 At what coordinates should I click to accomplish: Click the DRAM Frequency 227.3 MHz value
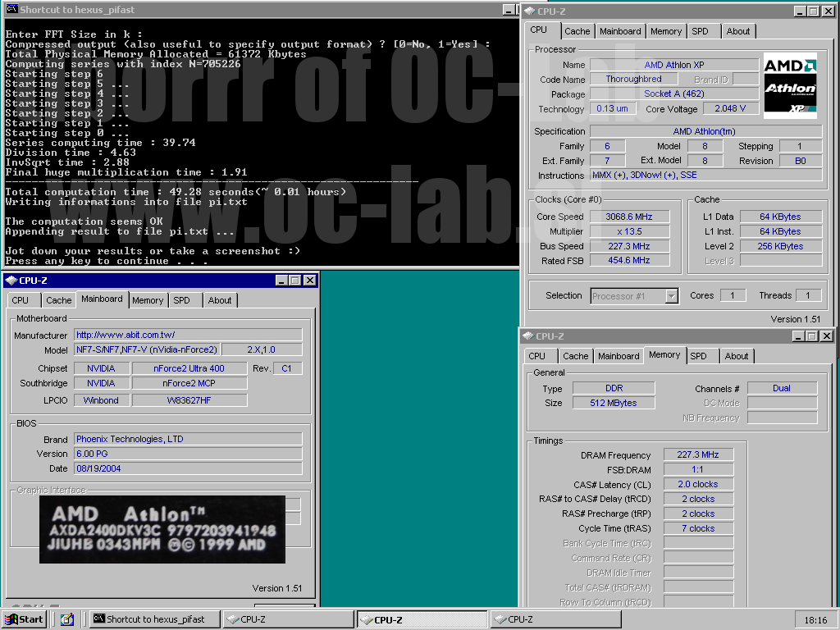pos(698,454)
